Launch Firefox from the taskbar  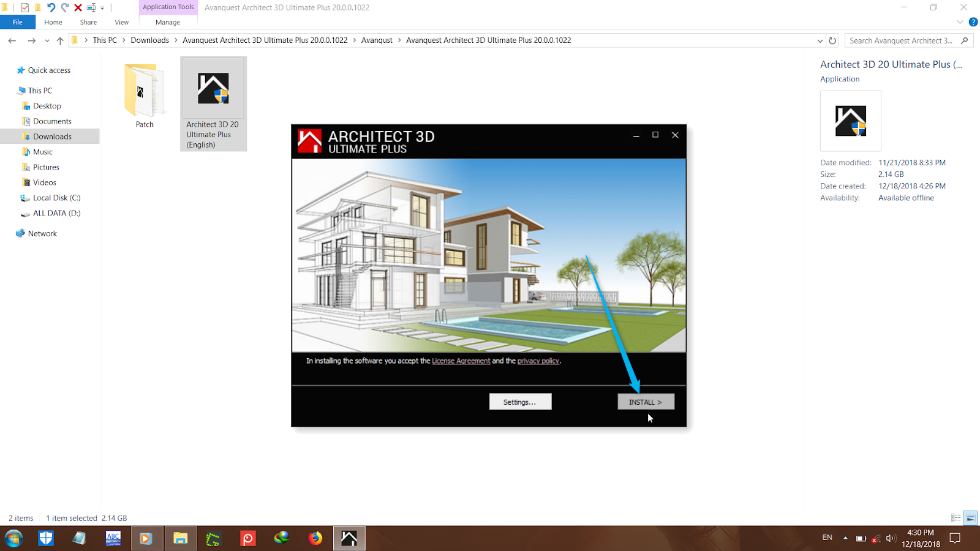pyautogui.click(x=315, y=538)
